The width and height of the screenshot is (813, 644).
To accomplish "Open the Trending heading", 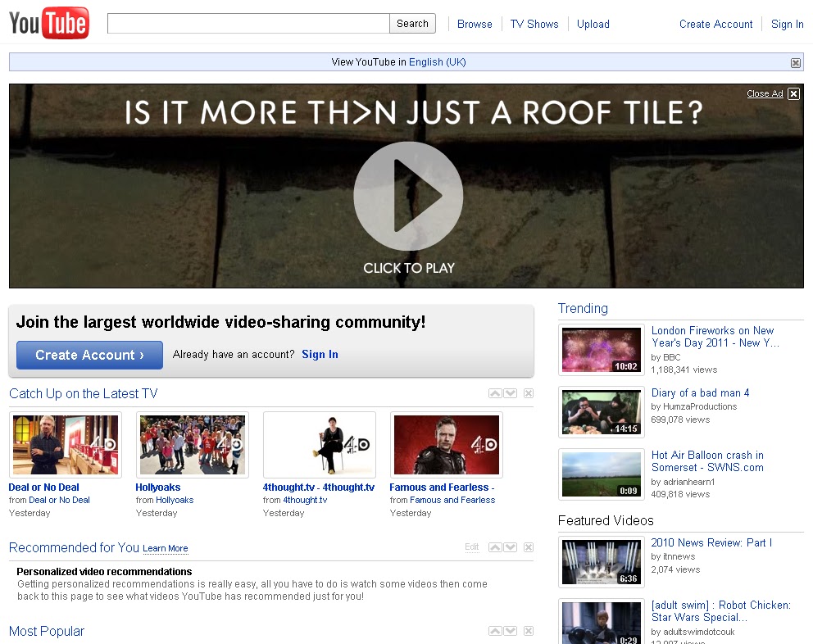I will pyautogui.click(x=583, y=308).
